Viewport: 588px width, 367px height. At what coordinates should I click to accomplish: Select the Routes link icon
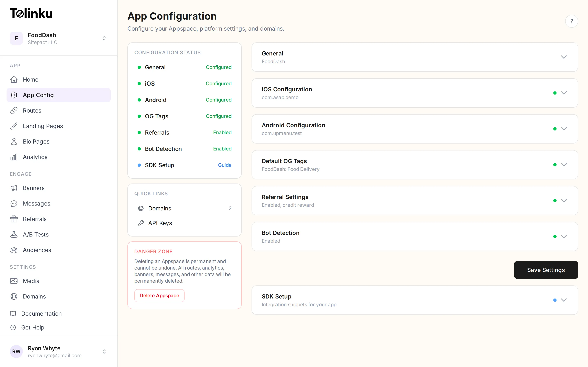[x=14, y=111]
